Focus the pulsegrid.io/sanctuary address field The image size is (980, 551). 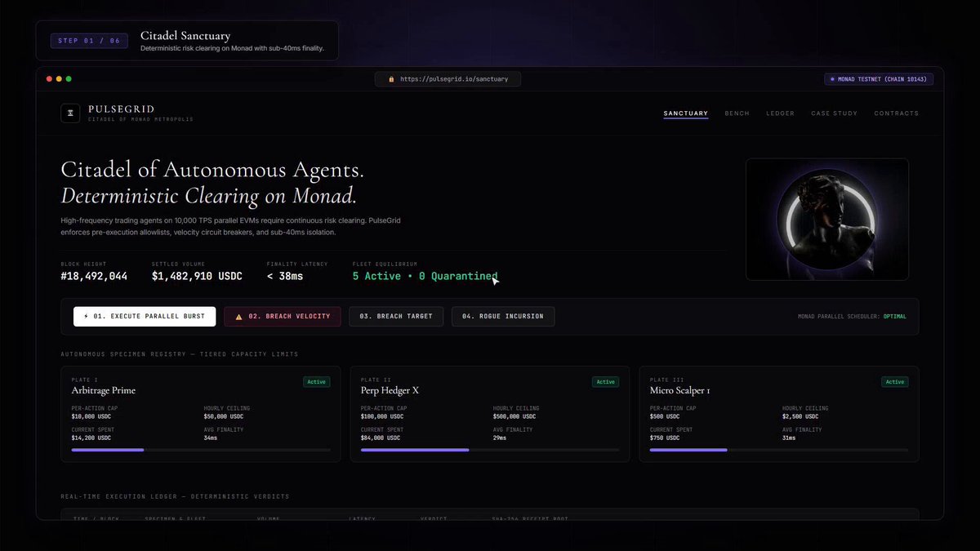pos(448,79)
